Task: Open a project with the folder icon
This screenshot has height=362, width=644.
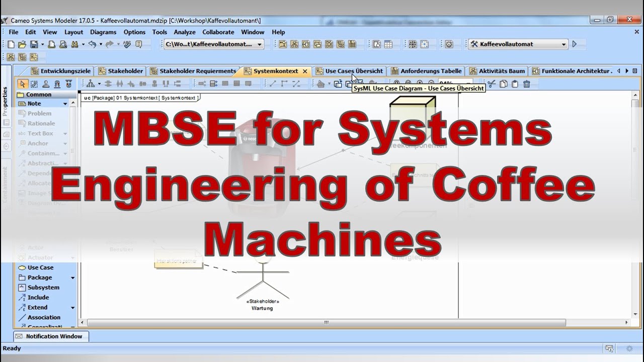Action: point(23,44)
